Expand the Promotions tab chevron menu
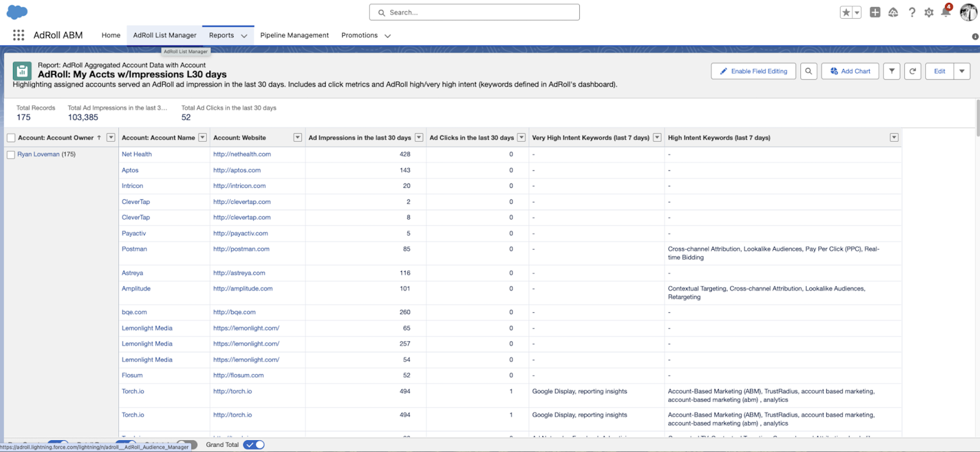Image resolution: width=980 pixels, height=452 pixels. pyautogui.click(x=387, y=36)
